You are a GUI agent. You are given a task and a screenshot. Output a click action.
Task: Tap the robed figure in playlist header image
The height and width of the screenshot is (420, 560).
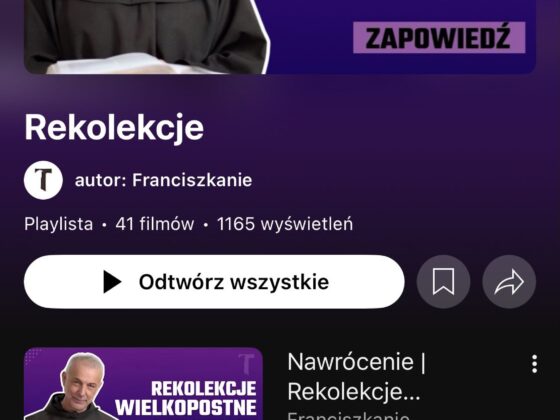(146, 36)
